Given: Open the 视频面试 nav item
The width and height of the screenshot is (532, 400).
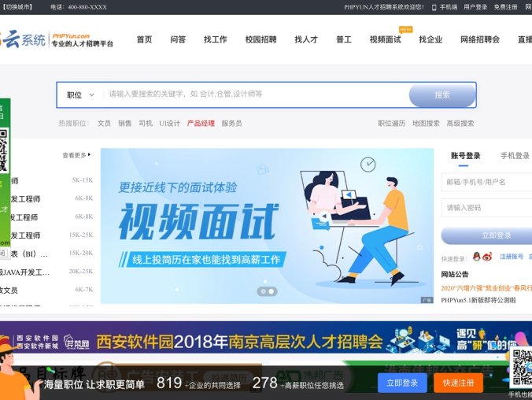Looking at the screenshot, I should tap(385, 39).
